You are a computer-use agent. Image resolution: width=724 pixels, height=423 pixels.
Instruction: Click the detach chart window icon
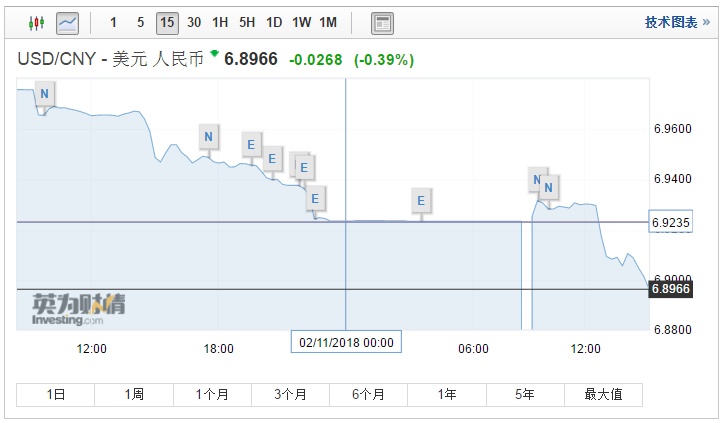pos(382,22)
